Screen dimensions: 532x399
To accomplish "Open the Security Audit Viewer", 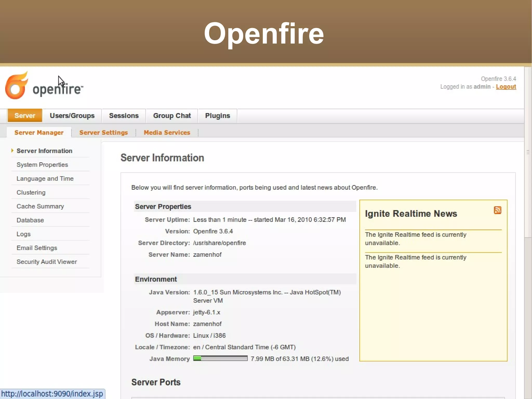I will tap(46, 262).
